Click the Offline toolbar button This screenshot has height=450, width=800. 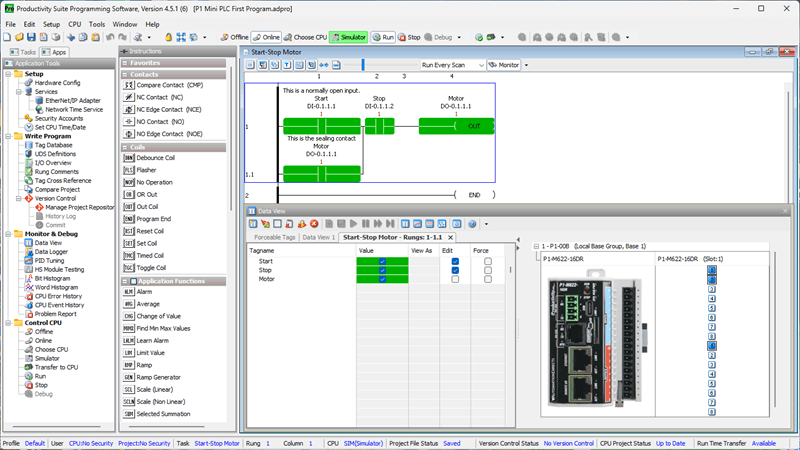(x=234, y=37)
